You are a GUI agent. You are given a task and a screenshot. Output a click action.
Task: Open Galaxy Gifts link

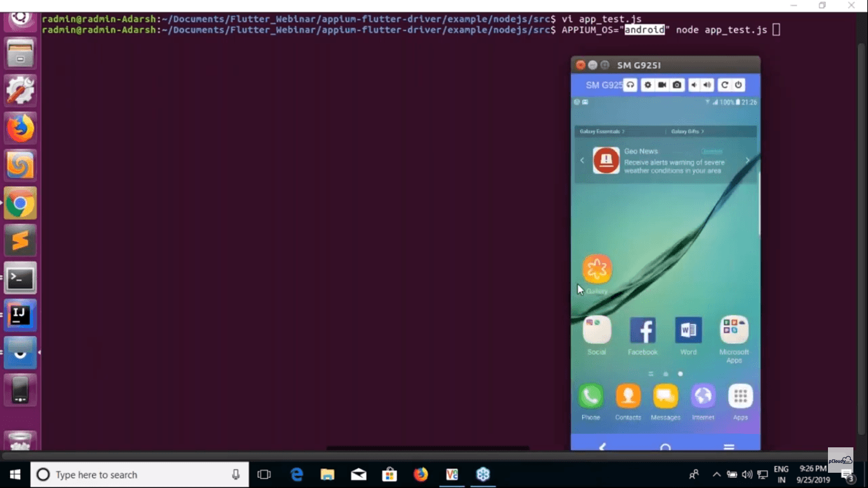[x=688, y=132]
